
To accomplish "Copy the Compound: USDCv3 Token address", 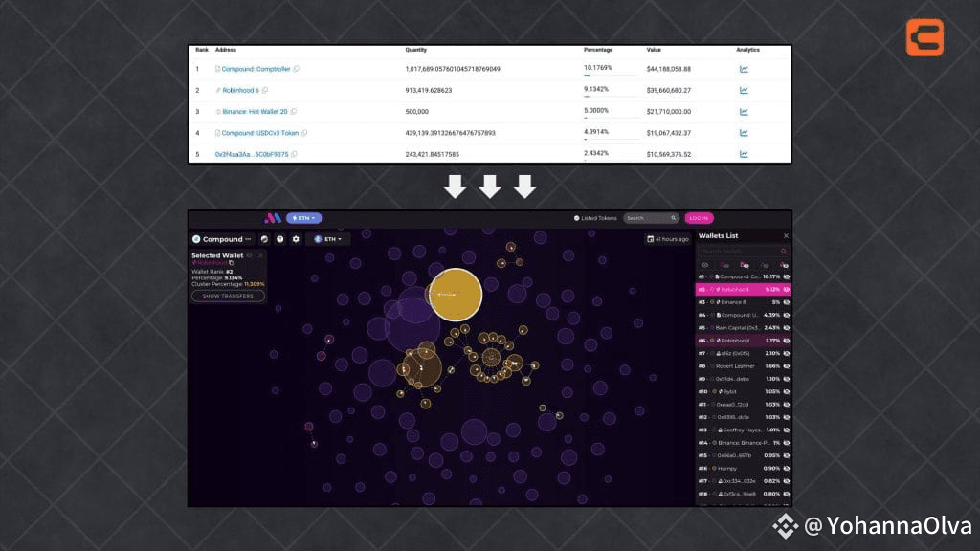I will coord(304,132).
